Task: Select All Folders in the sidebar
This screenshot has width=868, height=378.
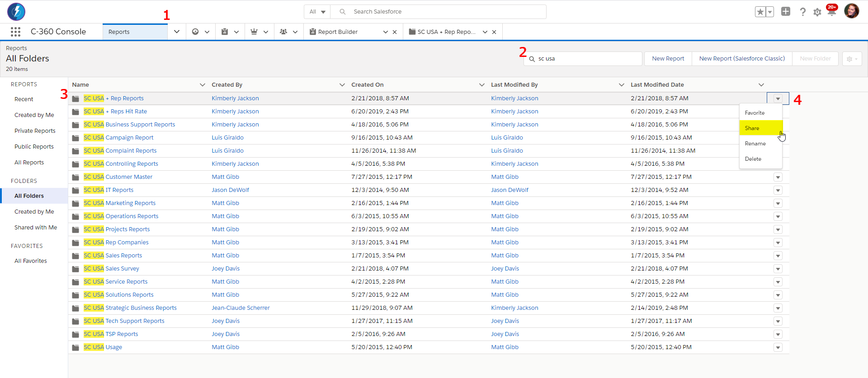Action: 34,196
